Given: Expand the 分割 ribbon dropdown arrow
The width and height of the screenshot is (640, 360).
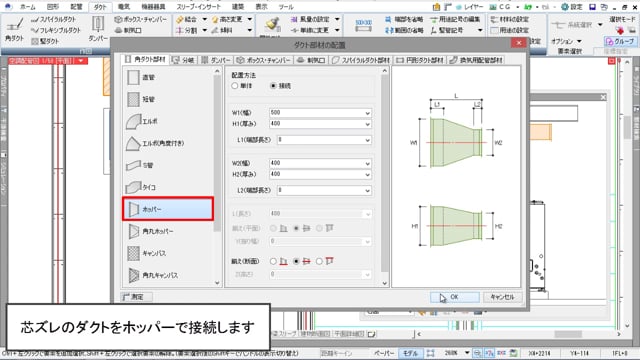Looking at the screenshot, I should [x=204, y=30].
